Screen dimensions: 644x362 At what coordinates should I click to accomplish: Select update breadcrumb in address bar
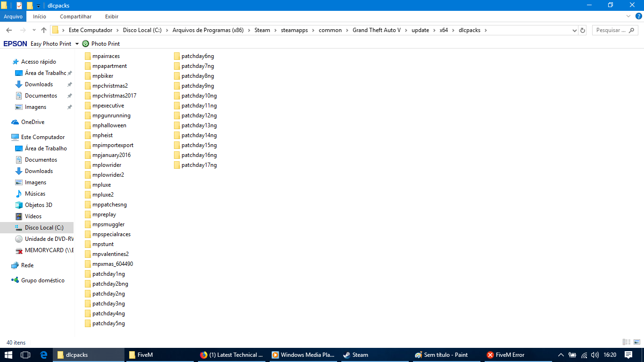pos(420,30)
